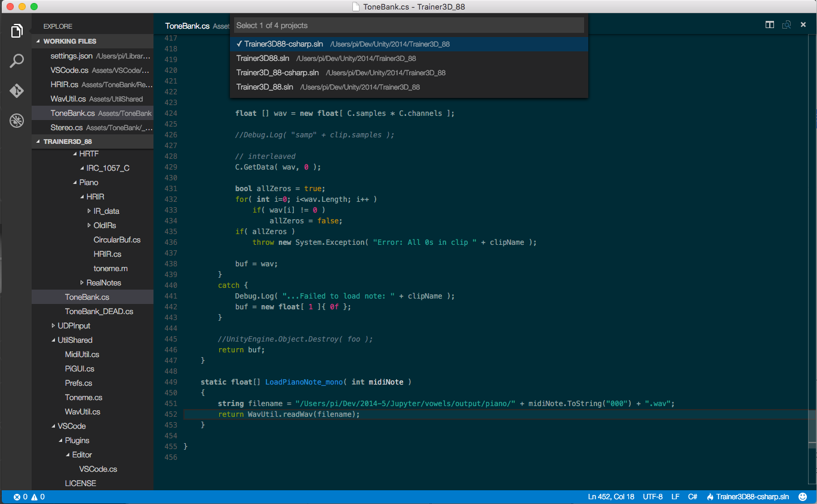817x504 pixels.
Task: Click the document icon in the window title
Action: point(356,7)
